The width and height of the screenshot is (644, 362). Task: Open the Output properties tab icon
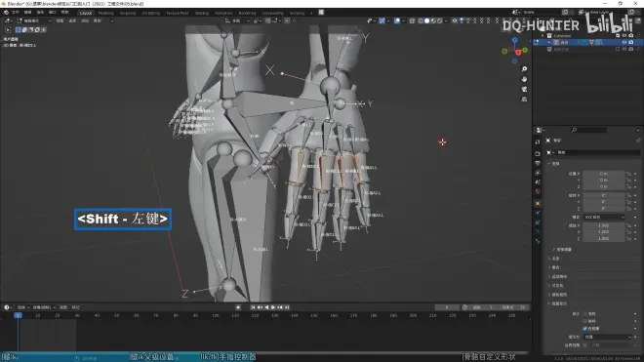tap(538, 163)
